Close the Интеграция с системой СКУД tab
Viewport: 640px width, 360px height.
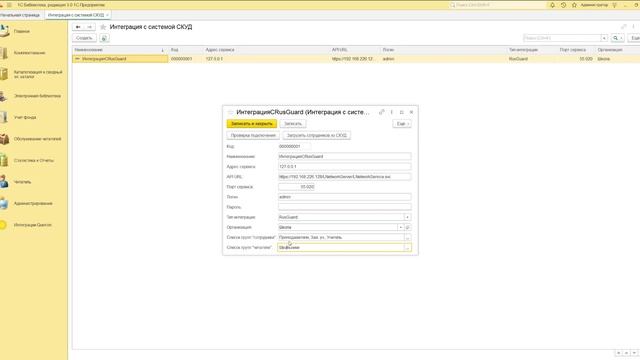point(107,15)
